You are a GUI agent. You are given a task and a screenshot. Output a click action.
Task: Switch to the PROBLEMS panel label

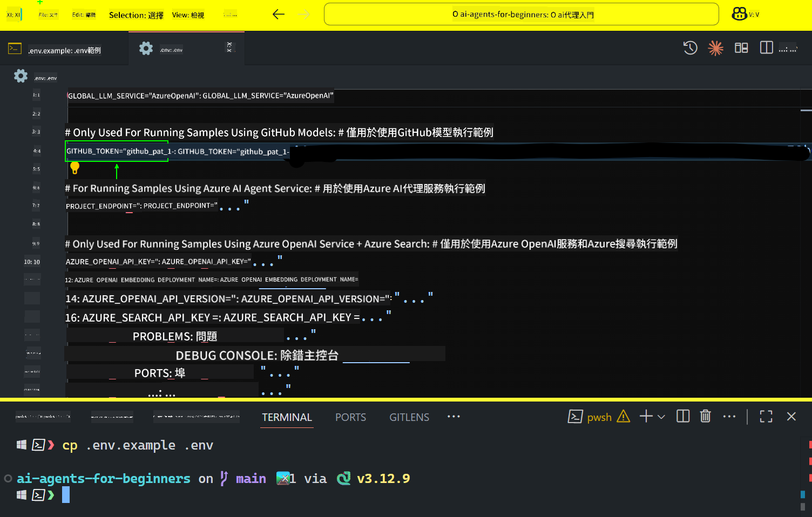point(175,336)
